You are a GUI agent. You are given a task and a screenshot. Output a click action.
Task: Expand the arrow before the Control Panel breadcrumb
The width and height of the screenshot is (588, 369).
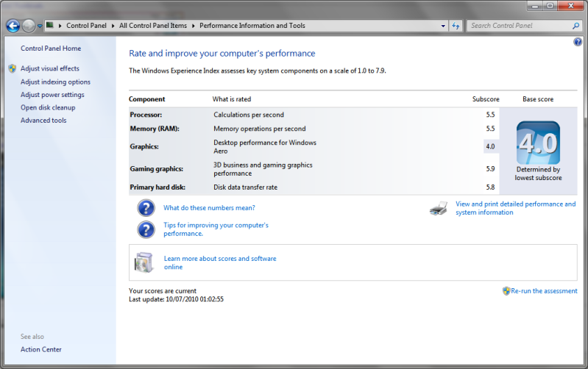click(60, 26)
